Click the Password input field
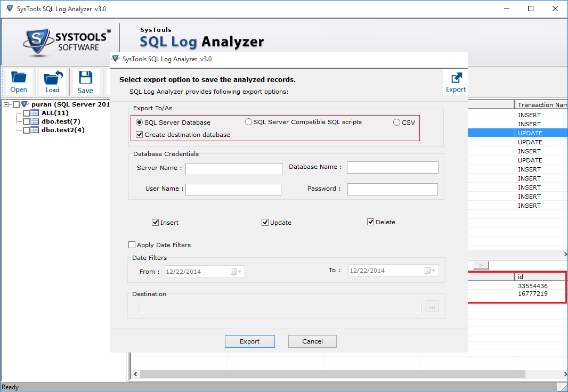Image resolution: width=568 pixels, height=392 pixels. pyautogui.click(x=393, y=189)
